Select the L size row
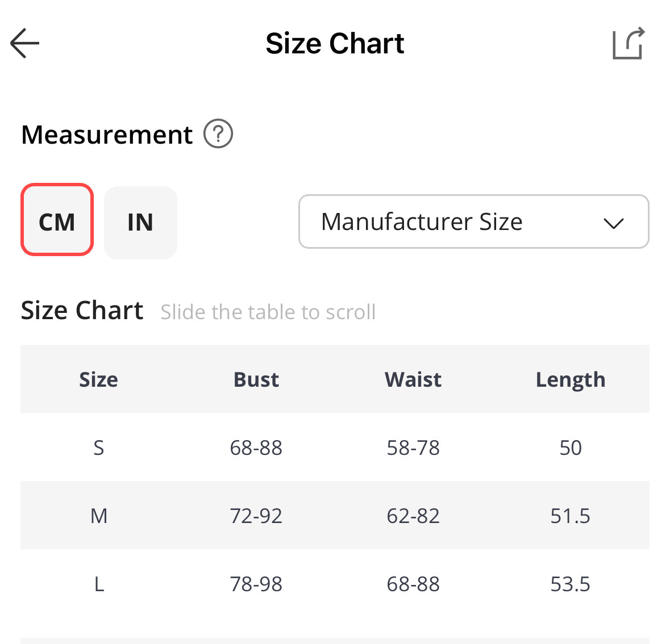Screen dimensions: 670x644 98,584
